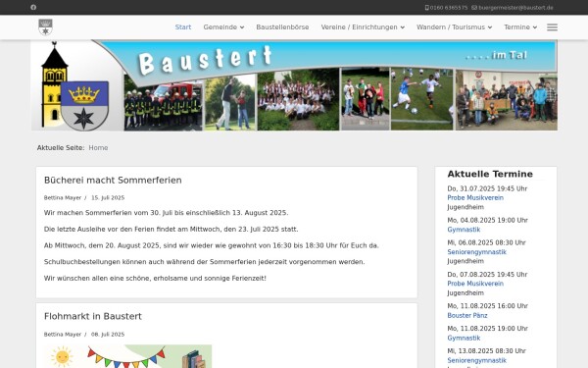
Task: Email buergermeister@baustert.de
Action: click(x=515, y=8)
